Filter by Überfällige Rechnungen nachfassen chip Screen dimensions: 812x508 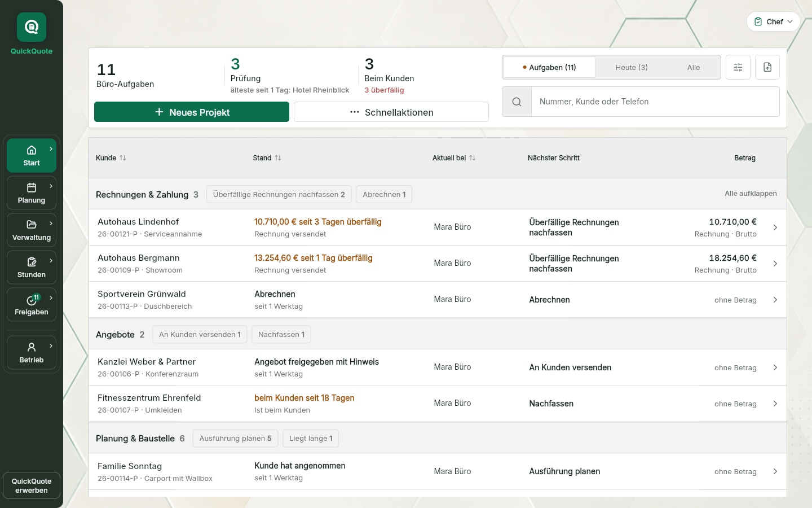tap(279, 195)
